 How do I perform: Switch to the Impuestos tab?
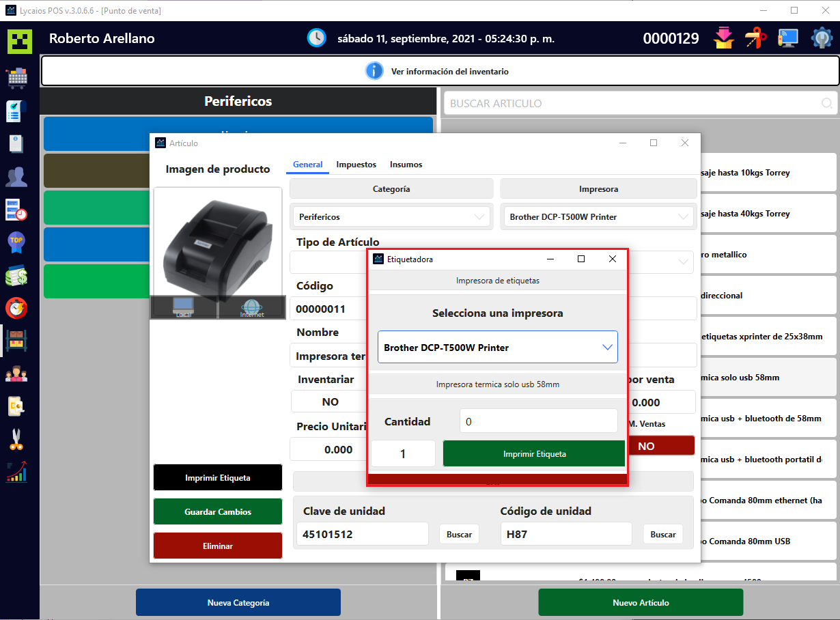coord(356,165)
